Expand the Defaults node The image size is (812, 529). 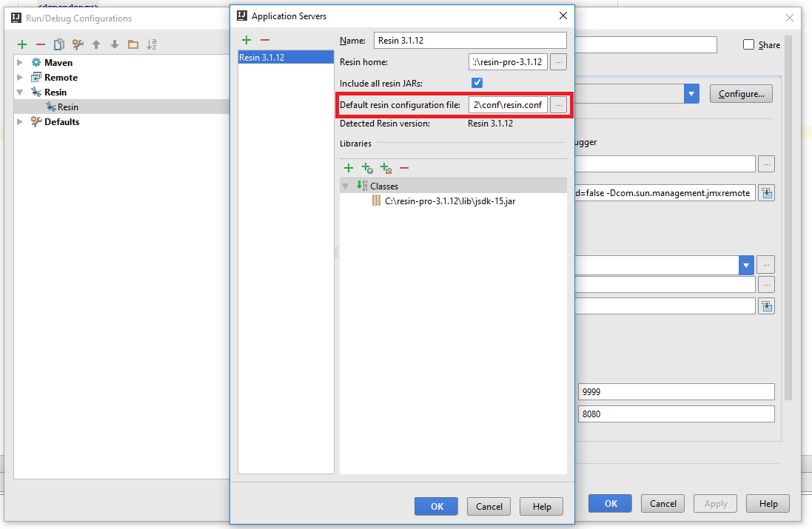(x=20, y=121)
